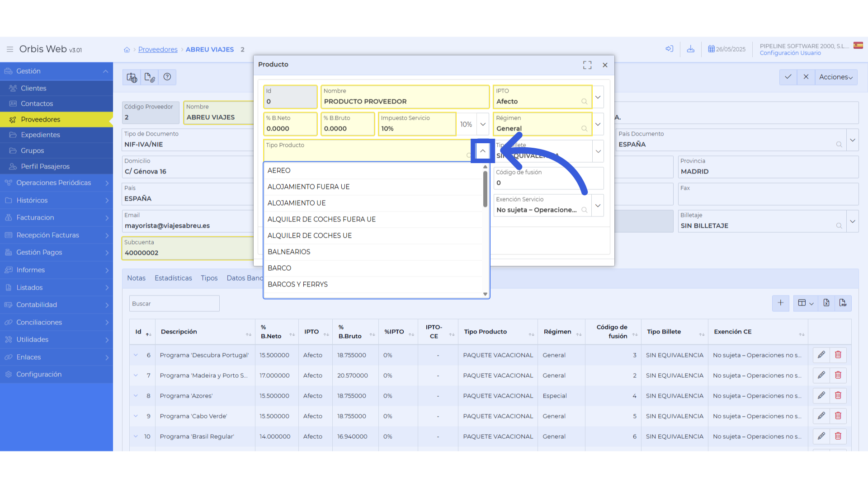Switch to the Tipos tab
The width and height of the screenshot is (868, 488).
[x=209, y=278]
